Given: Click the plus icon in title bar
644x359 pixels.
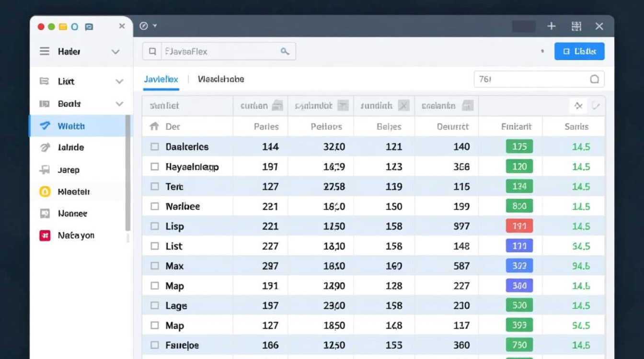Looking at the screenshot, I should (552, 26).
